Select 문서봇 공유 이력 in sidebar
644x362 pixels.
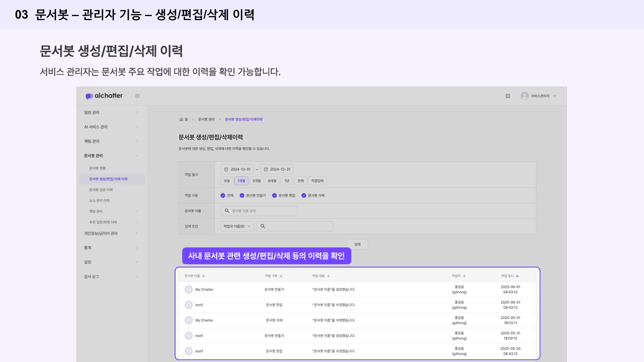pos(101,190)
